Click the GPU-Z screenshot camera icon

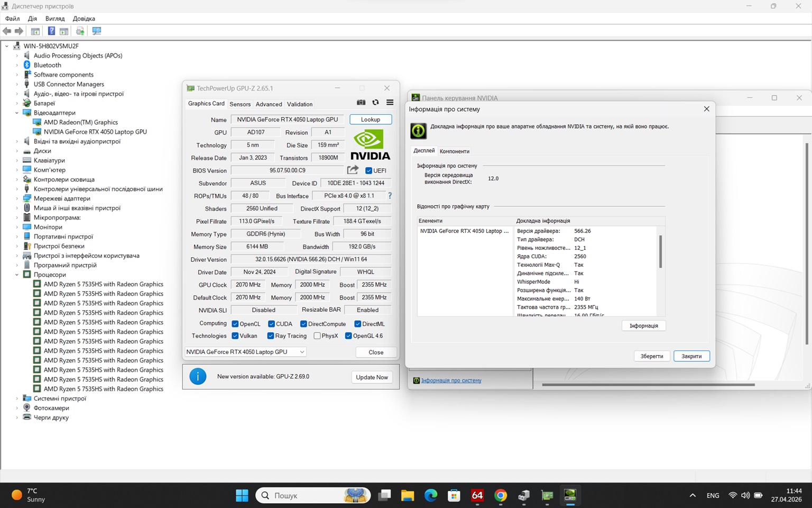[x=361, y=103]
